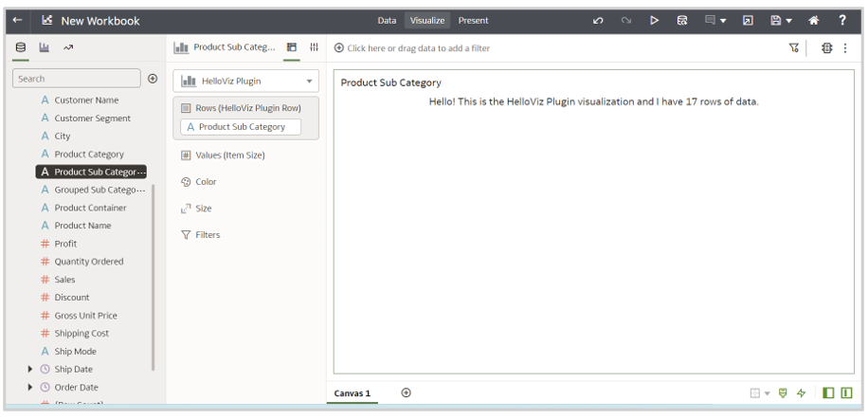Click the refresh data icon

(x=682, y=21)
